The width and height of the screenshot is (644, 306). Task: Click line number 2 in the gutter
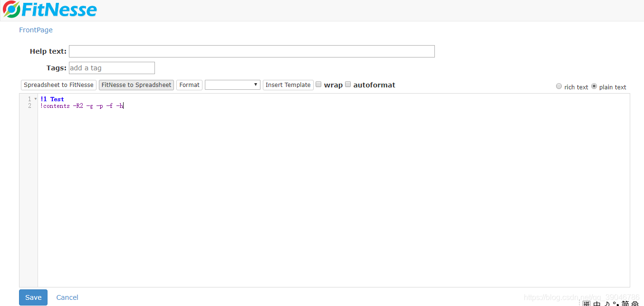pos(29,106)
